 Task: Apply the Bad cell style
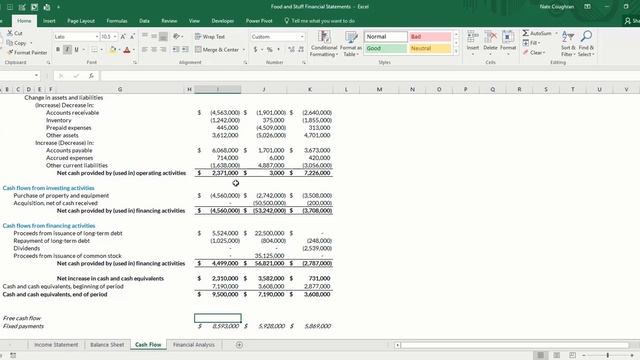coord(430,37)
